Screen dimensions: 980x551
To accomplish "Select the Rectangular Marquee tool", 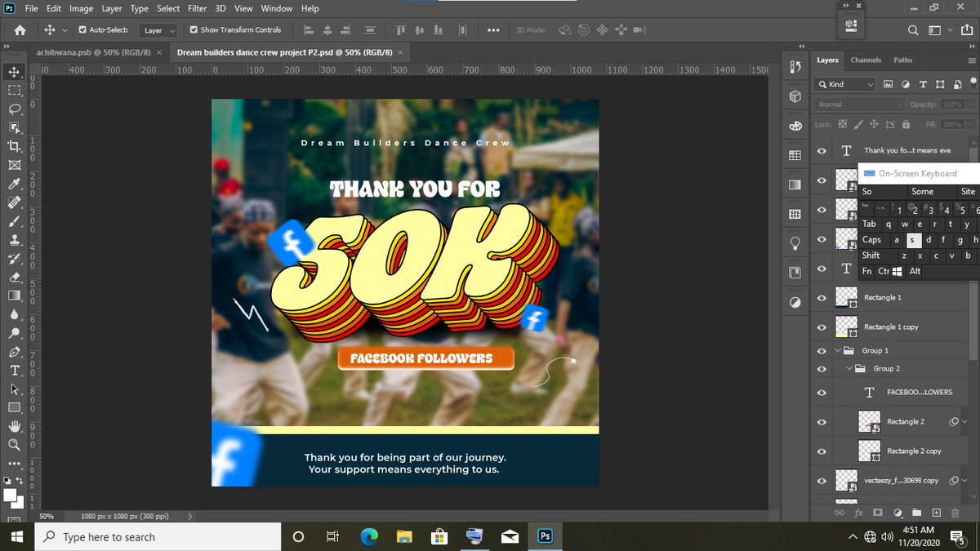I will click(15, 90).
